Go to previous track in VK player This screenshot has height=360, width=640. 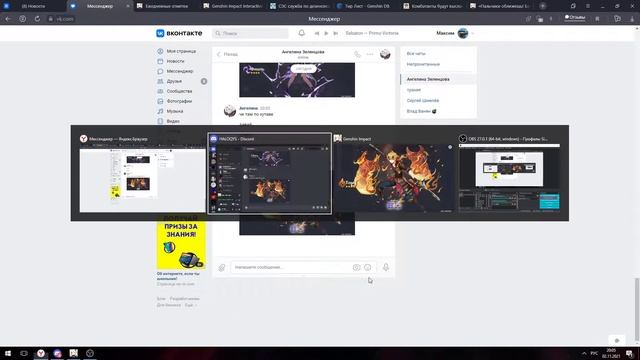point(317,33)
